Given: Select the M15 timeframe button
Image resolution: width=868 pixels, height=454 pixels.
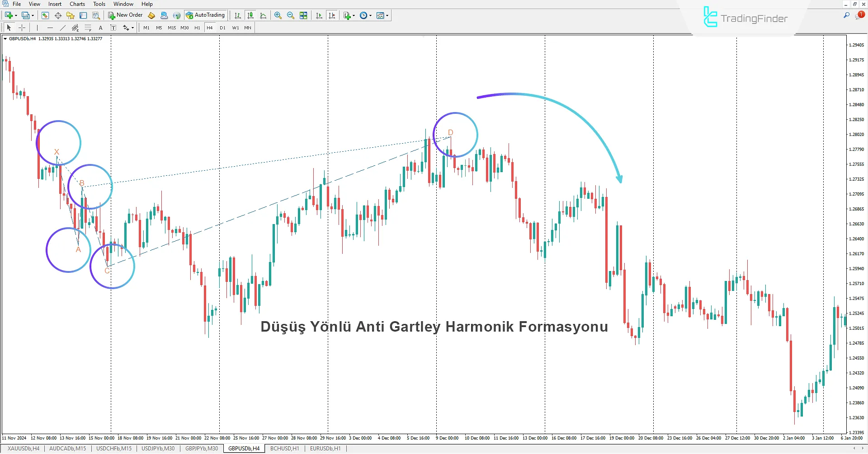Looking at the screenshot, I should pyautogui.click(x=172, y=28).
